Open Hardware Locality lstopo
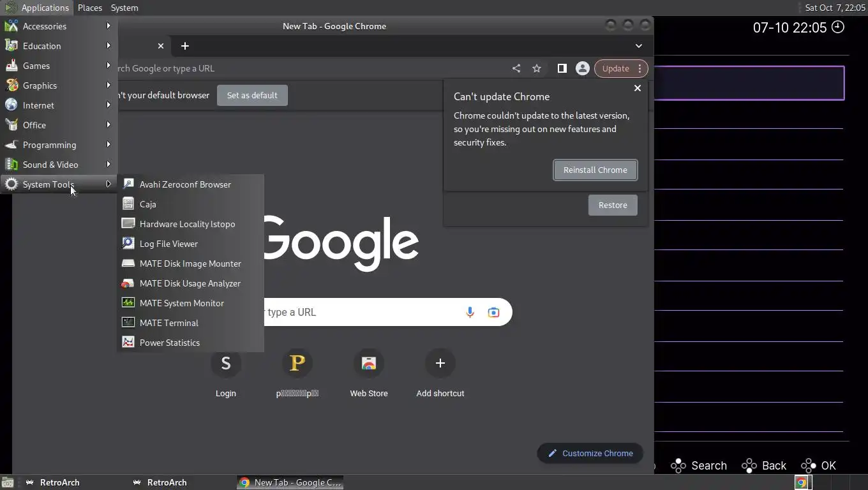This screenshot has width=868, height=490. [190, 224]
